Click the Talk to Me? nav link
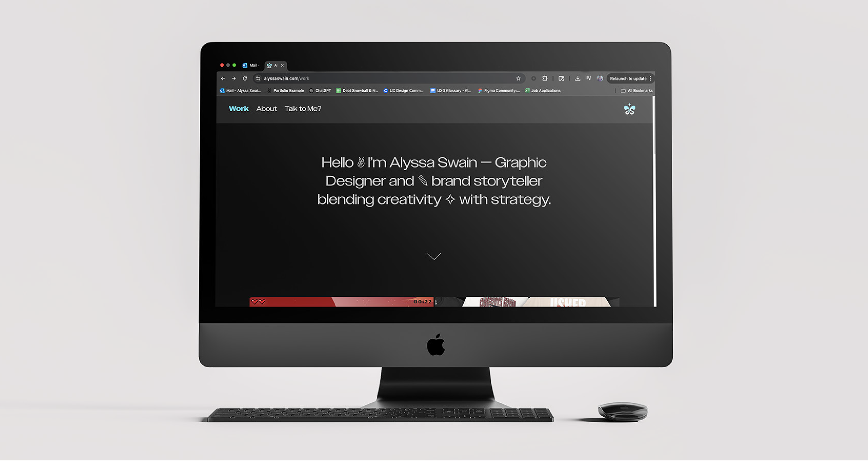 point(303,109)
